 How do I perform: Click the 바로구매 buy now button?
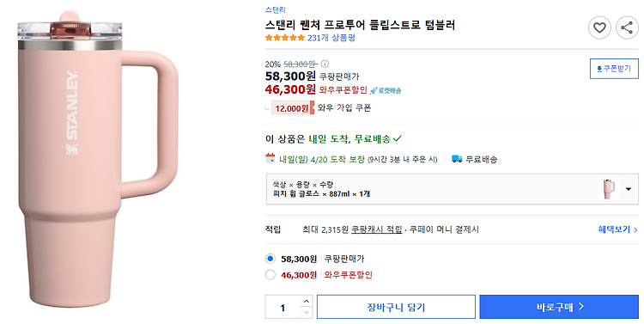click(559, 307)
